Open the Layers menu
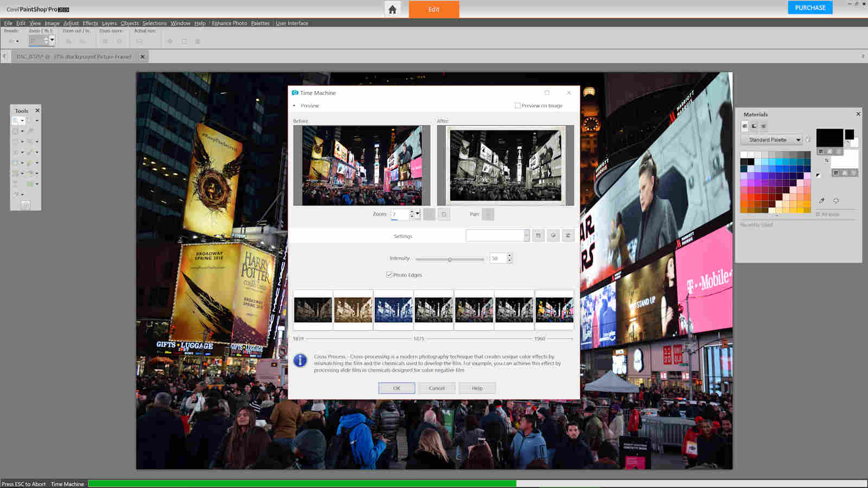Image resolution: width=868 pixels, height=488 pixels. point(109,23)
